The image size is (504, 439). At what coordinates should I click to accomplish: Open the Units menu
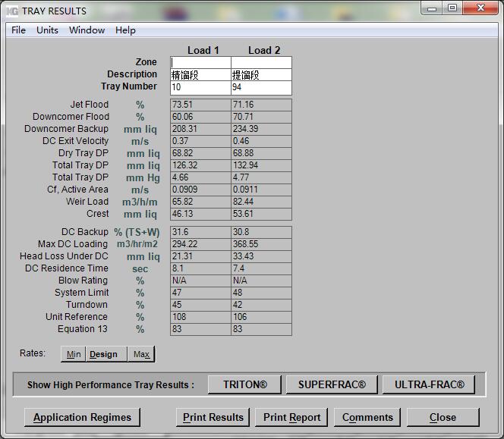point(47,30)
